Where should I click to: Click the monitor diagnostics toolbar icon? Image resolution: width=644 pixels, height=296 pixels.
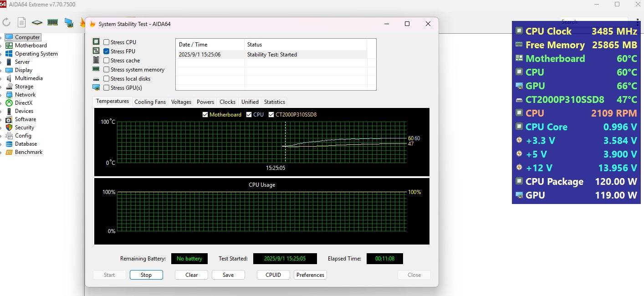pos(68,22)
